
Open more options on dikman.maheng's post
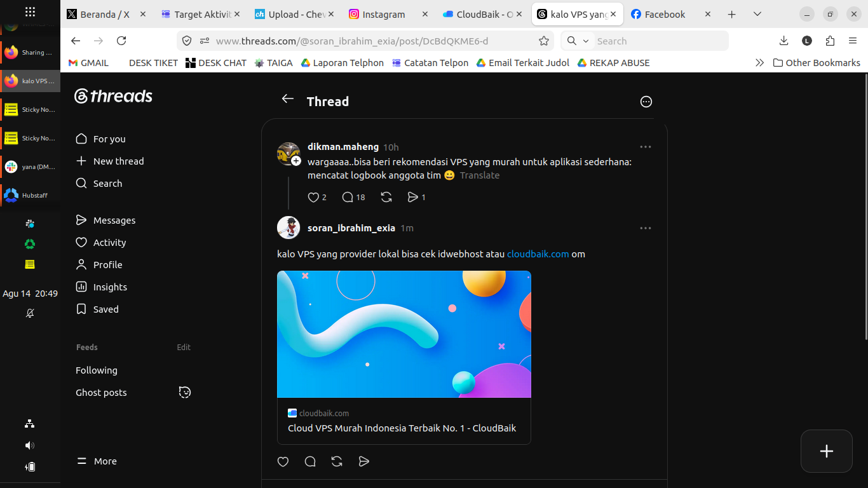point(646,147)
